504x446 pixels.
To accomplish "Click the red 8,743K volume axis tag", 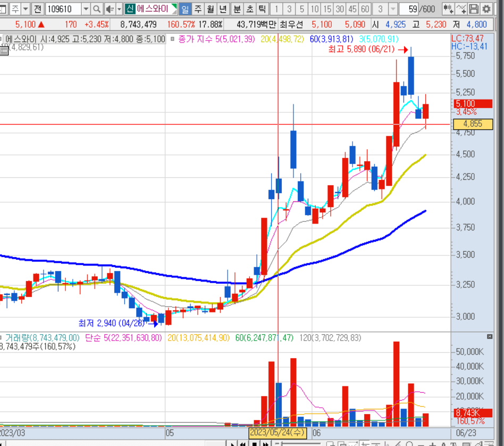I will 473,412.
